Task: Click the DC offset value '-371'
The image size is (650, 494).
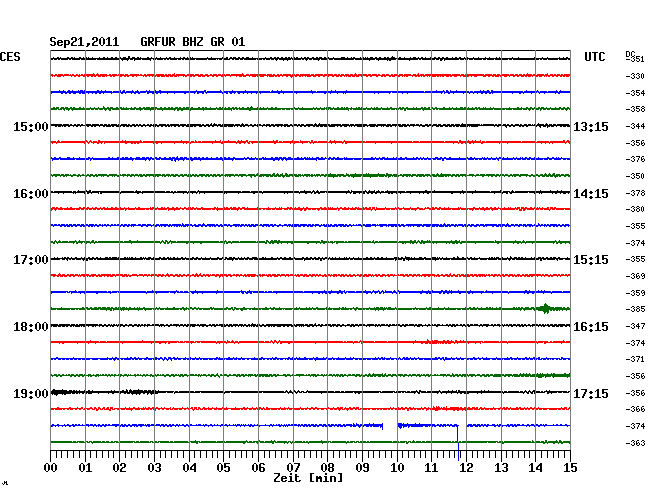Action: tap(635, 359)
